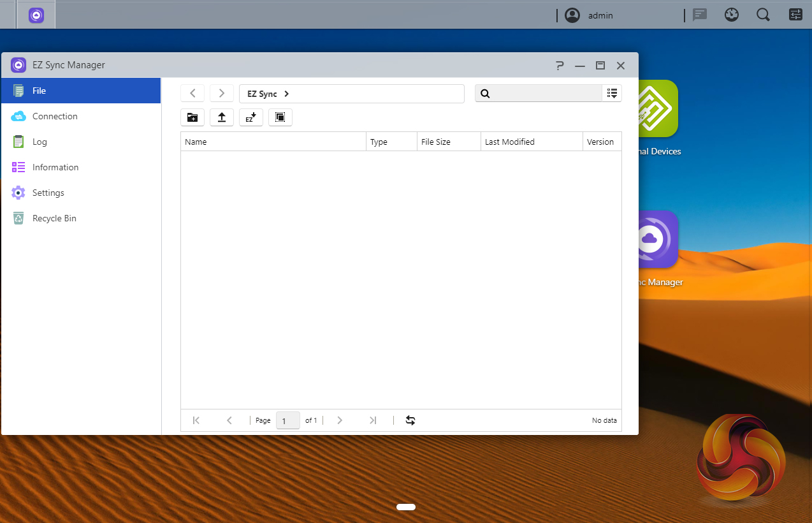Viewport: 812px width, 523px height.
Task: Click the refresh icon in pagination bar
Action: click(410, 420)
